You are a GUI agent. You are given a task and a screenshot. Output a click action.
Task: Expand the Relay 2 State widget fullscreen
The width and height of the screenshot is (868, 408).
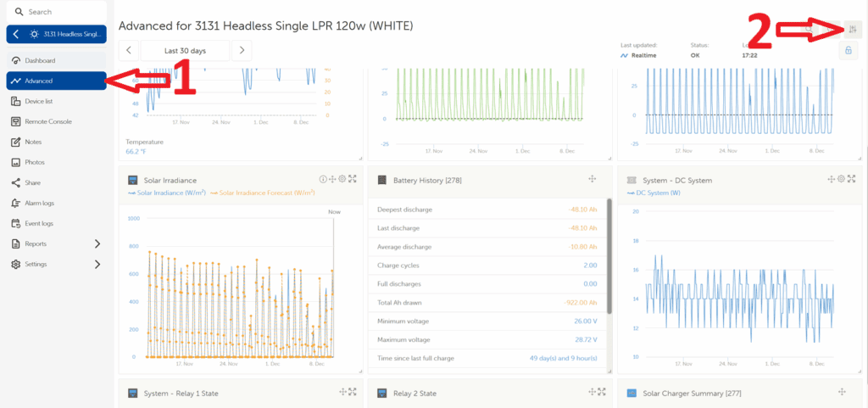click(x=603, y=393)
